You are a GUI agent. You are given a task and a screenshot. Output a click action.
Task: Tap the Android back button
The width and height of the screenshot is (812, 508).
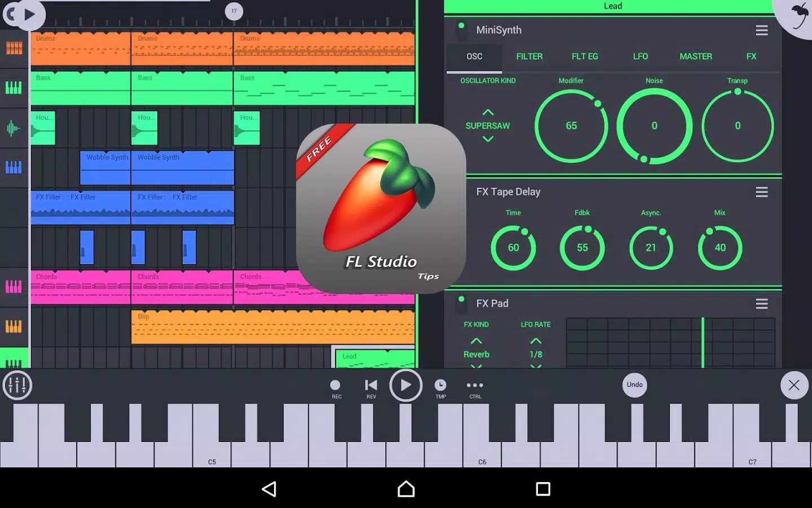270,489
